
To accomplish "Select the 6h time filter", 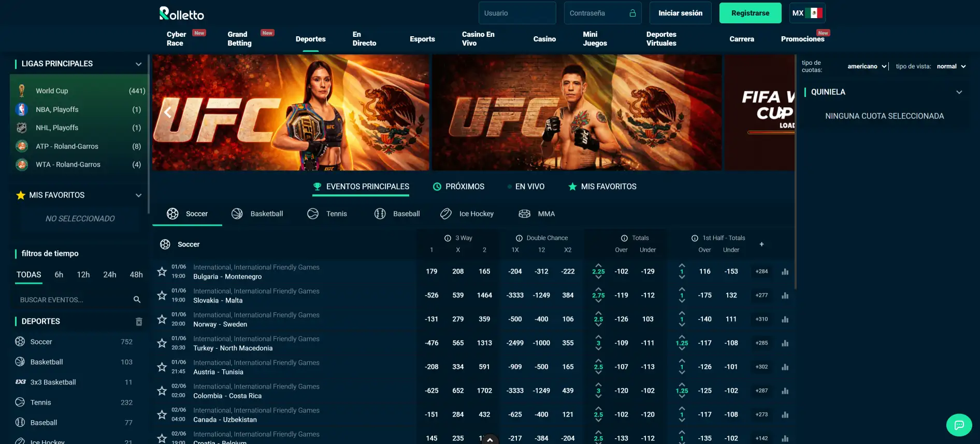I will click(59, 275).
